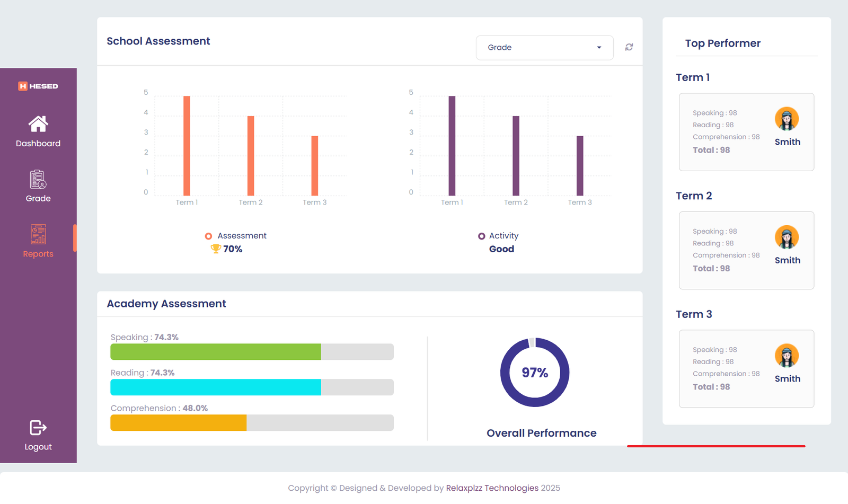The image size is (848, 504).
Task: Click the Top Performer heading
Action: 723,43
